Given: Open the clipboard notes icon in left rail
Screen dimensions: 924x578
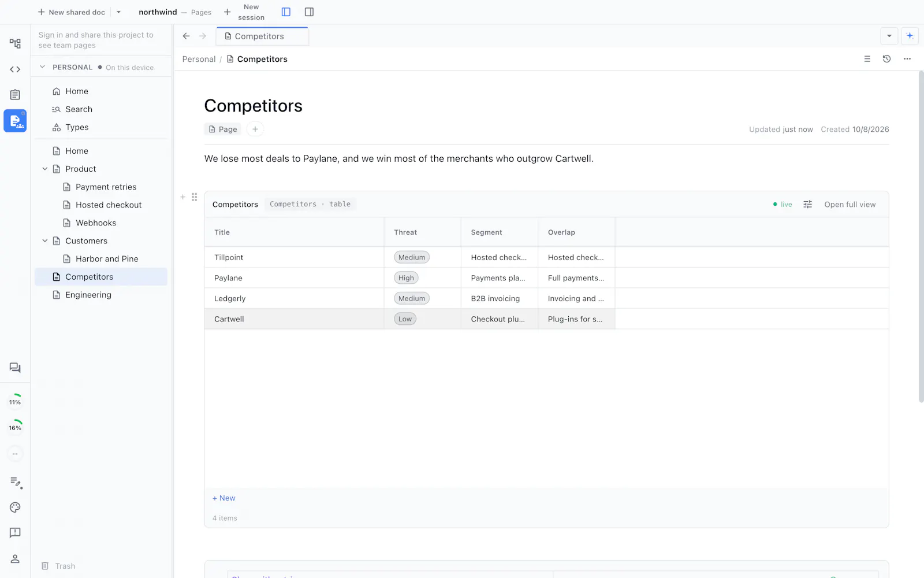Looking at the screenshot, I should click(x=15, y=95).
